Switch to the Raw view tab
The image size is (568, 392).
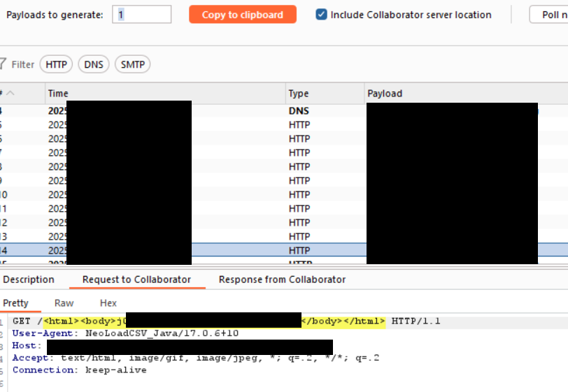64,303
